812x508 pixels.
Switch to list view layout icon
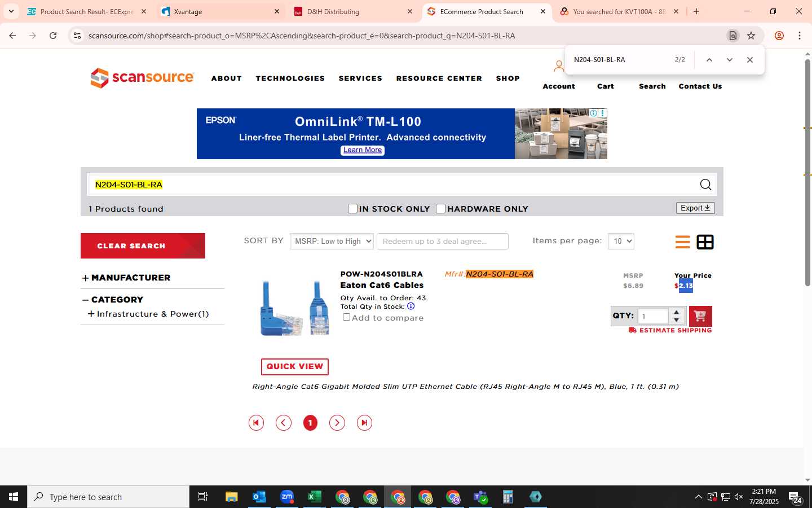(x=682, y=242)
